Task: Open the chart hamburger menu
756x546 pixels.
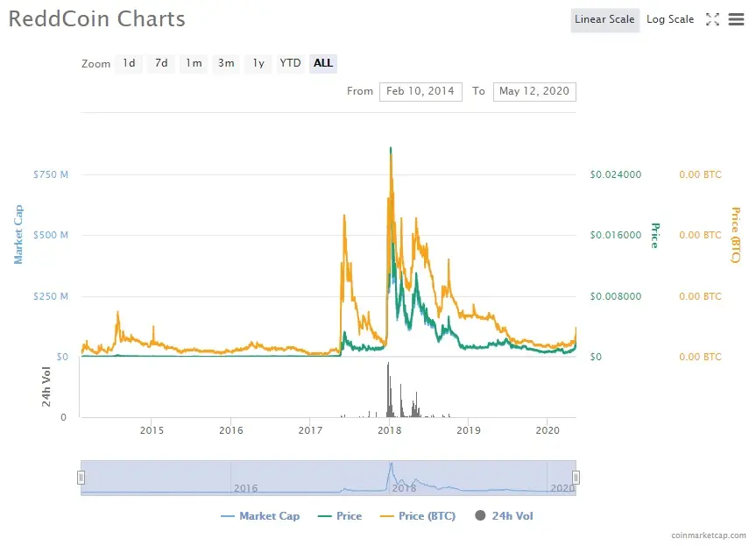Action: click(x=736, y=19)
